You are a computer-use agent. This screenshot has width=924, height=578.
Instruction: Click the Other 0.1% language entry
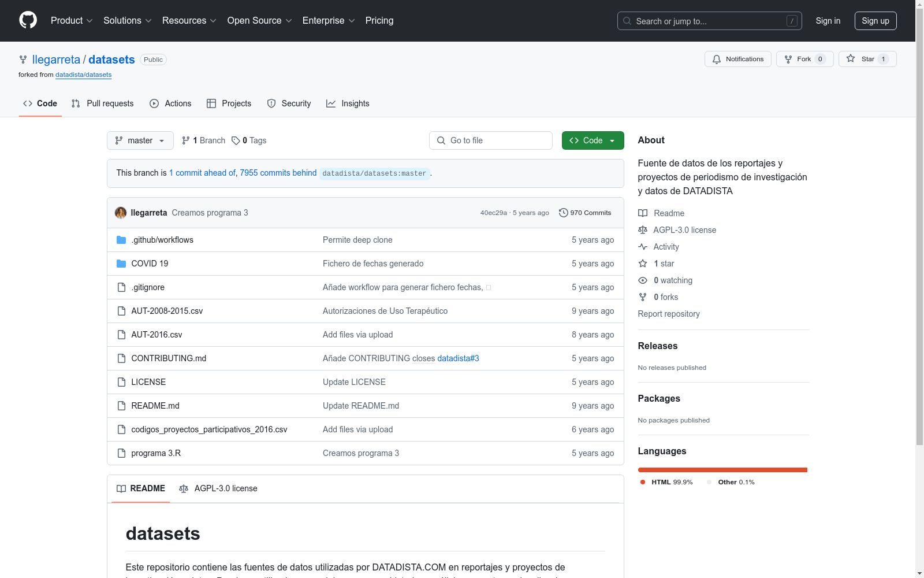[x=731, y=482]
